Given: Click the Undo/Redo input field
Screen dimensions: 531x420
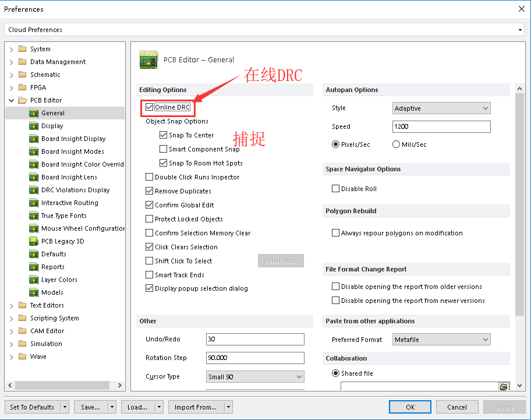Looking at the screenshot, I should pyautogui.click(x=255, y=339).
